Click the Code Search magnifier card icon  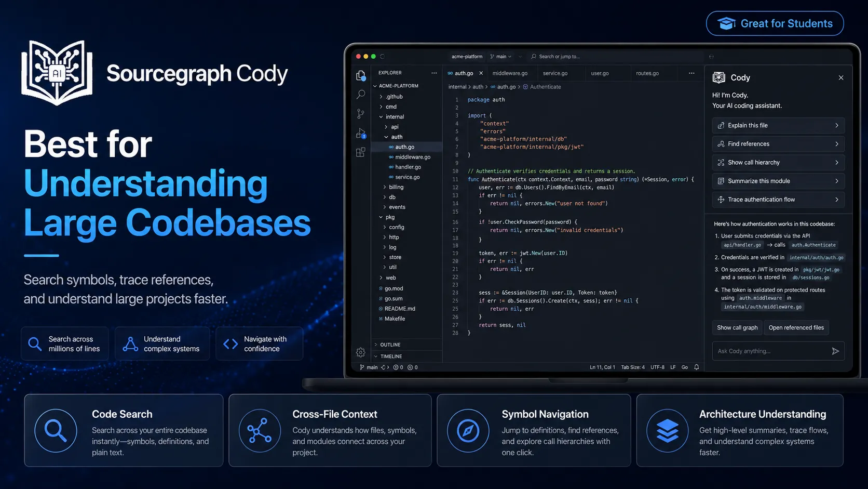tap(56, 431)
